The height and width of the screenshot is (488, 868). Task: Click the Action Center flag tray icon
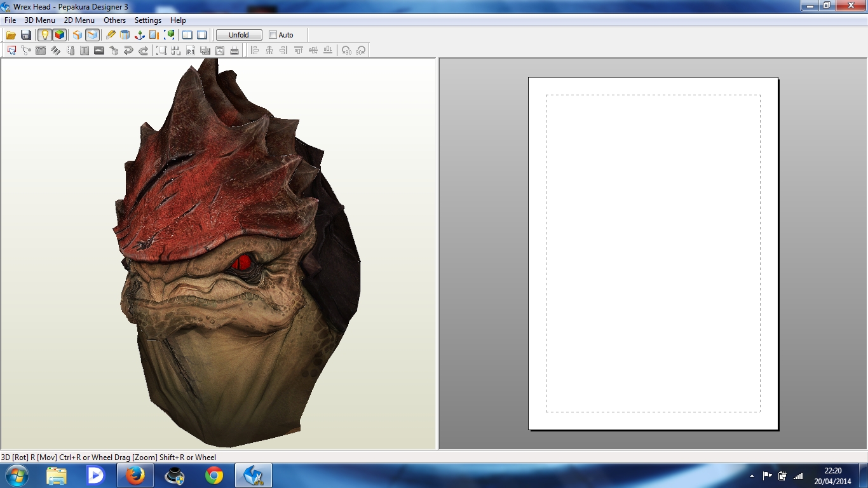[x=768, y=475]
